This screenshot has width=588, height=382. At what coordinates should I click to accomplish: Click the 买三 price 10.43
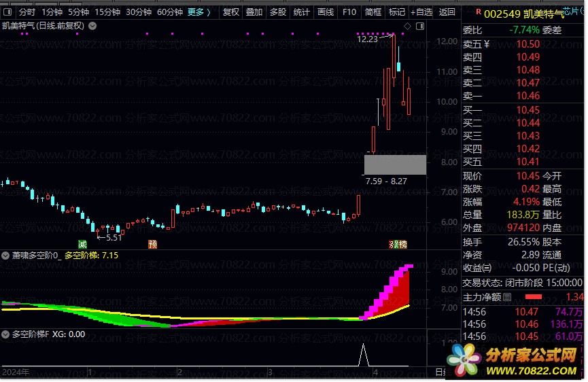click(x=528, y=136)
